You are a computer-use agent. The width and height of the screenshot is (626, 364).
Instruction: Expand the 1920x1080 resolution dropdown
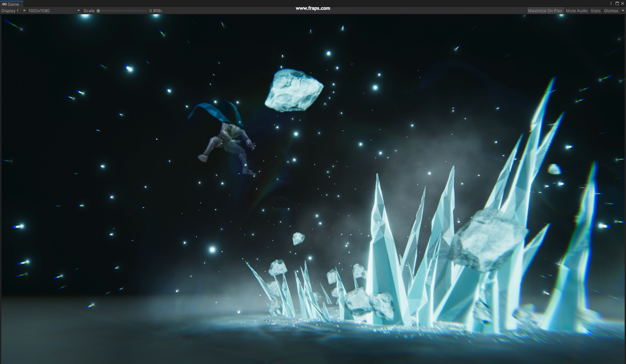(x=54, y=11)
